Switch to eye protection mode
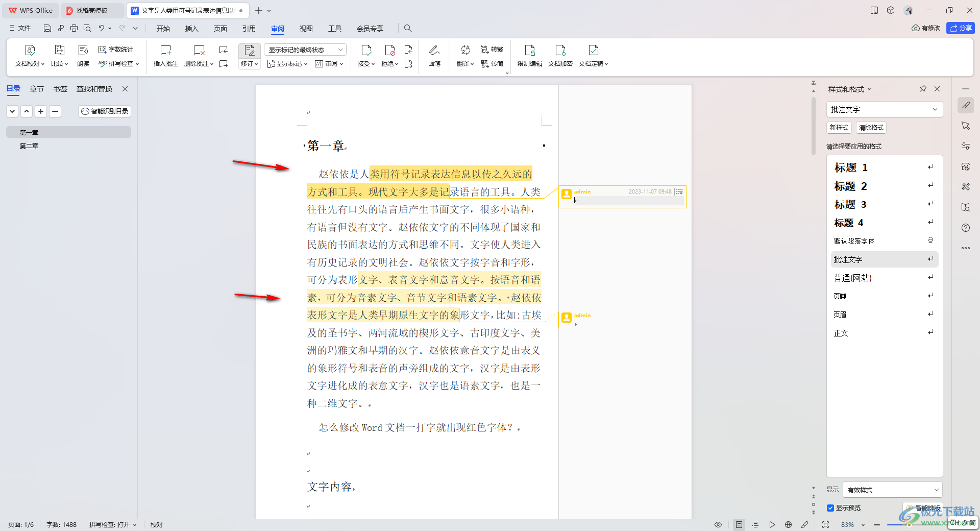980x531 pixels. coord(718,524)
